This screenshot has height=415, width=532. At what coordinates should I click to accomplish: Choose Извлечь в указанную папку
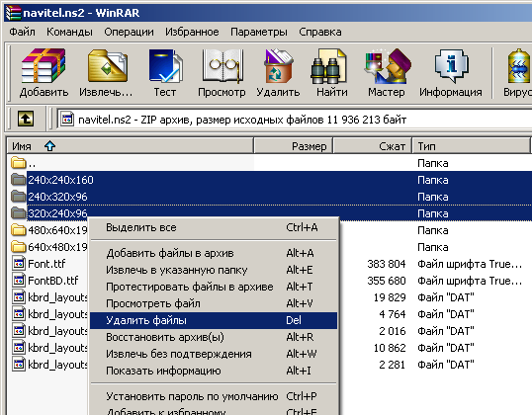coord(214,270)
